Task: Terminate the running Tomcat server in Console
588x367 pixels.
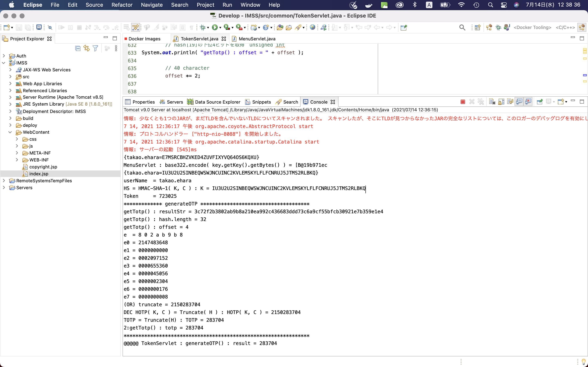Action: click(463, 102)
